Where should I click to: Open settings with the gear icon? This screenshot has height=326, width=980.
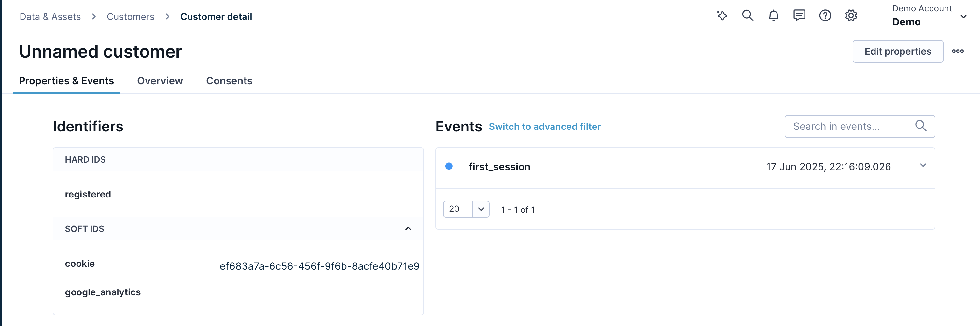pos(851,16)
